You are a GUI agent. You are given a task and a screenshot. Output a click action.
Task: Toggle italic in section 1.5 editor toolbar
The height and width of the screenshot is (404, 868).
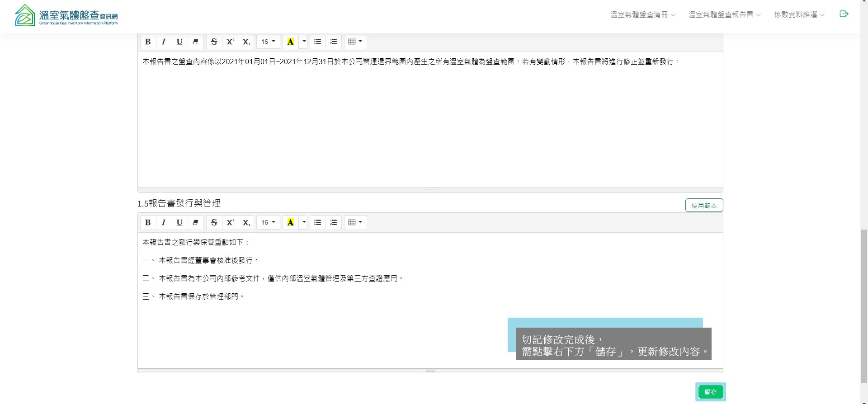164,222
